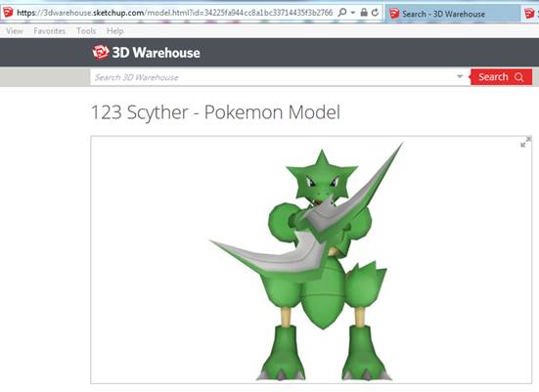Click the second tab's SketchUp icon

point(530,14)
